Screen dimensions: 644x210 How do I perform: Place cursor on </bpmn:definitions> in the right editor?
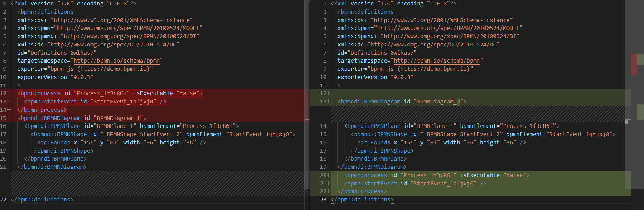coord(362,199)
